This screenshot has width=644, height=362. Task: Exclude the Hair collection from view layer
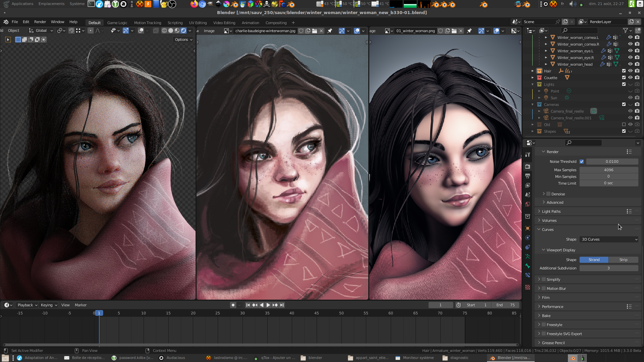[x=624, y=71]
